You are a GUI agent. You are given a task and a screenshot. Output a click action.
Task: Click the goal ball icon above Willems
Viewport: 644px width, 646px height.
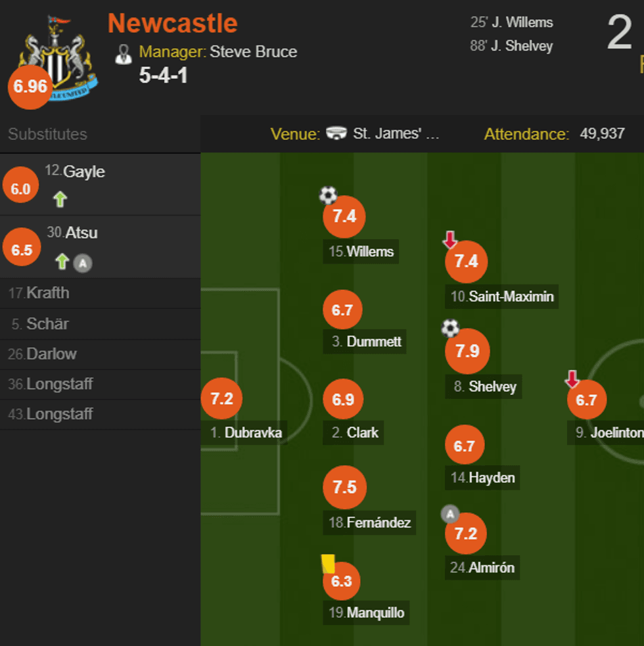(328, 195)
